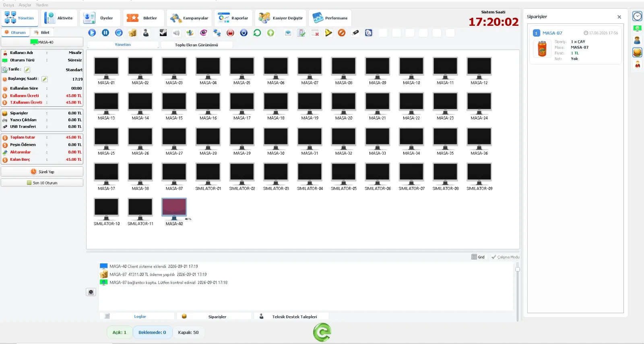Open the Araçlar menu
The width and height of the screenshot is (644, 344).
[25, 5]
